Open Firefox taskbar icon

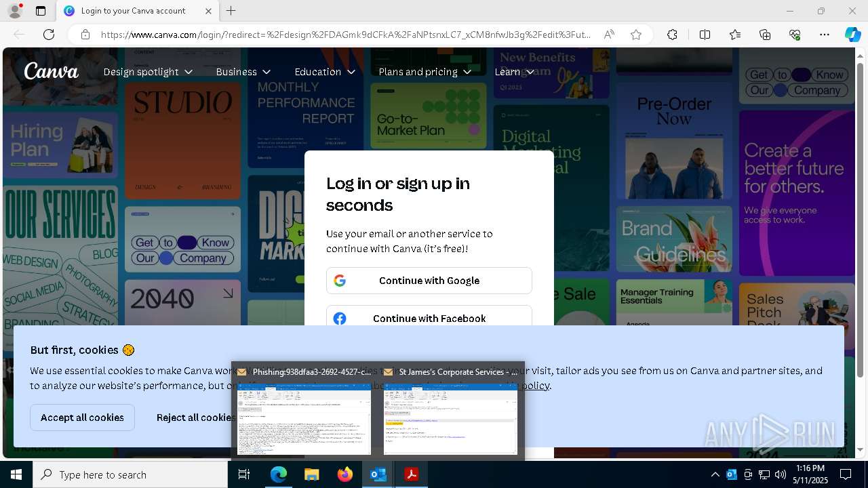345,474
